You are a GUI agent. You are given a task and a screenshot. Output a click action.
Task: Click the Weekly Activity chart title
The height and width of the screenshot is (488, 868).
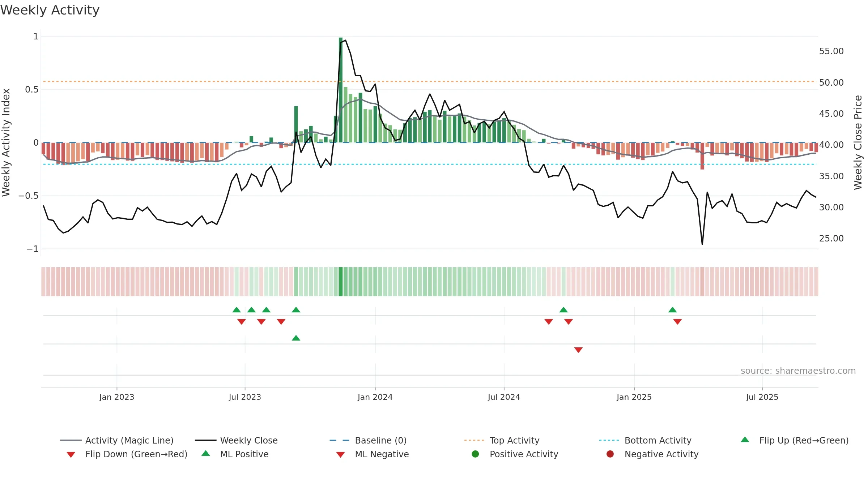click(50, 10)
